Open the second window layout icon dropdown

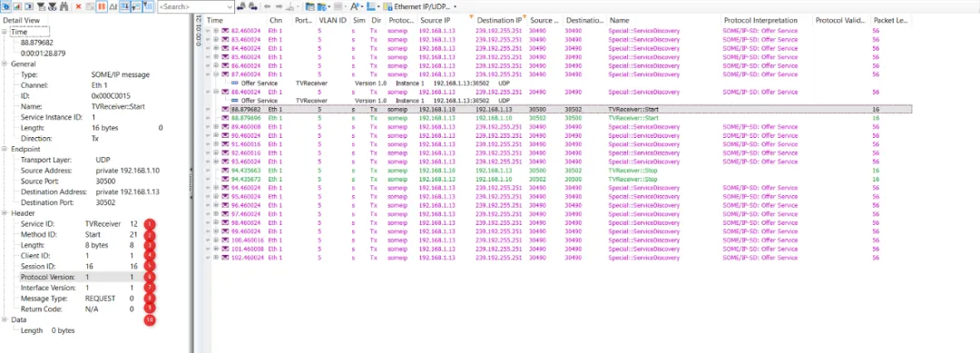tap(329, 6)
